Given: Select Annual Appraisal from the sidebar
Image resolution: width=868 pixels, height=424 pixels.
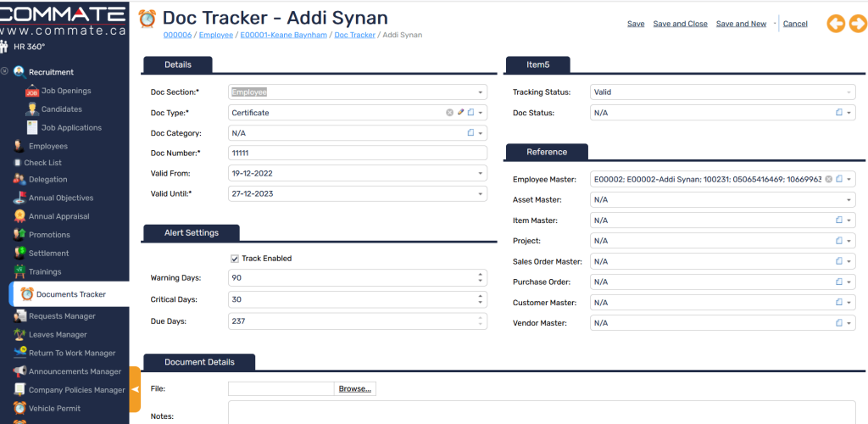Looking at the screenshot, I should [60, 216].
